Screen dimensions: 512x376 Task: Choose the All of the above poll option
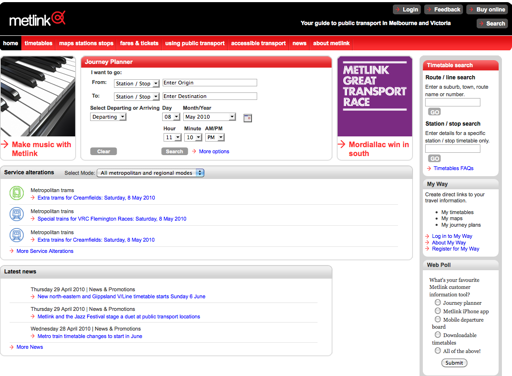pos(437,350)
